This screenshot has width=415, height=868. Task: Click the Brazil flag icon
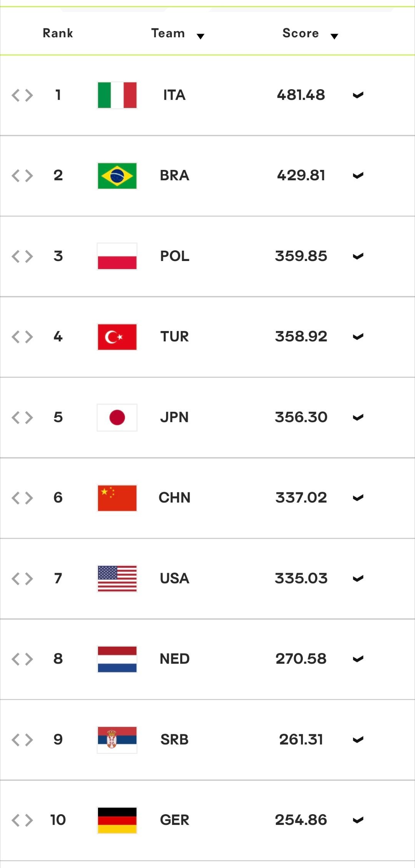117,176
